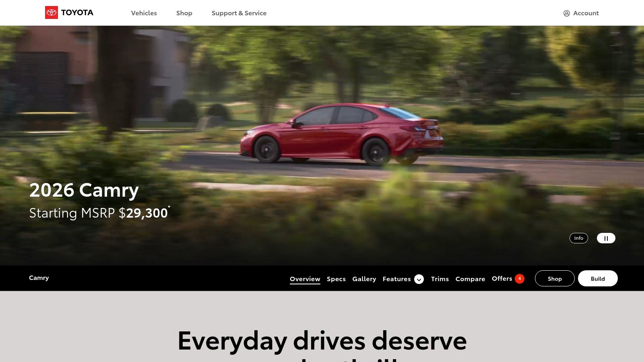This screenshot has width=644, height=362.
Task: Open the Vehicles menu
Action: coord(144,13)
